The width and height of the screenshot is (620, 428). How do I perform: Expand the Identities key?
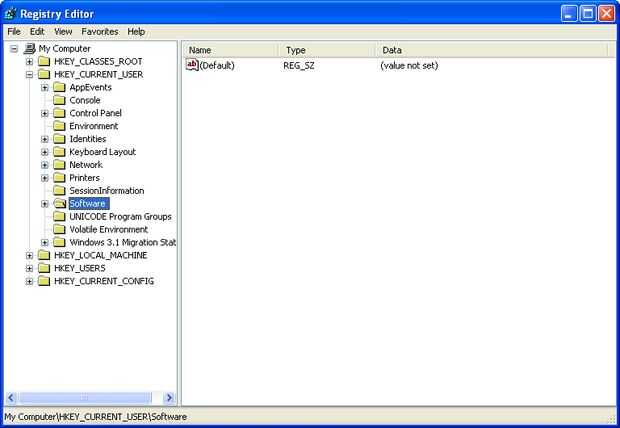pyautogui.click(x=45, y=139)
